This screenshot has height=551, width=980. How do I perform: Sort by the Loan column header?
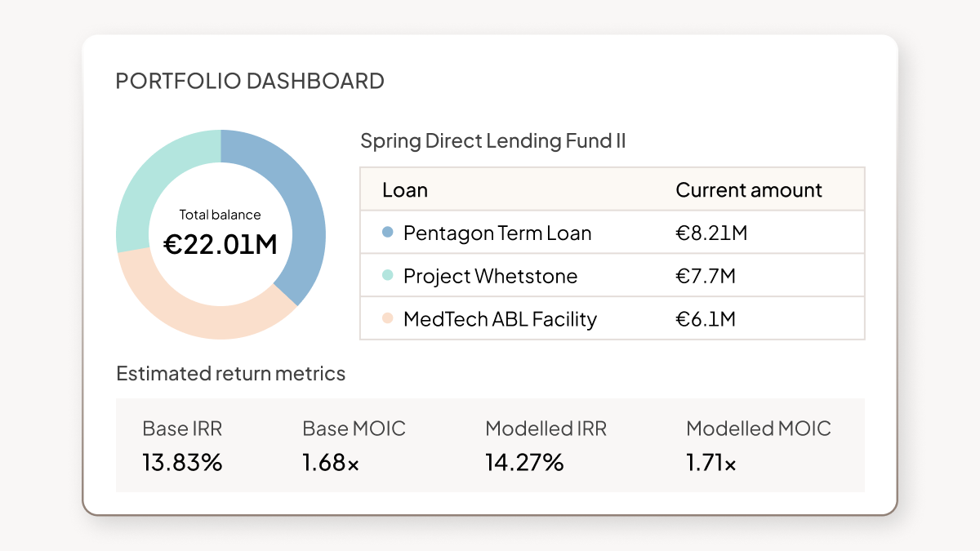click(405, 189)
